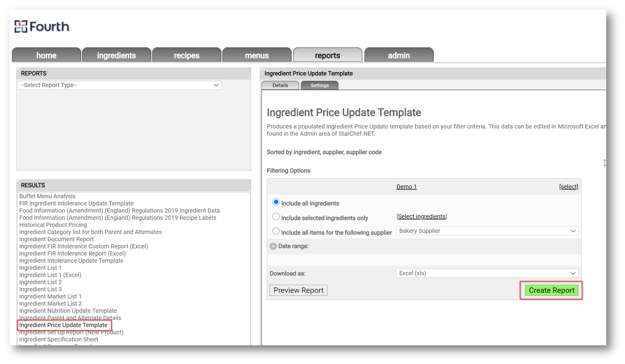Select Ingredient FIR Intolerance Report (Excel)
Screen dimensions: 625x364
click(x=72, y=253)
